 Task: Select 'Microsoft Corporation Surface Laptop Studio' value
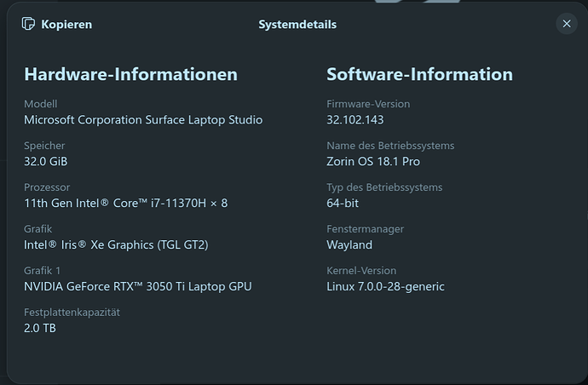click(143, 120)
